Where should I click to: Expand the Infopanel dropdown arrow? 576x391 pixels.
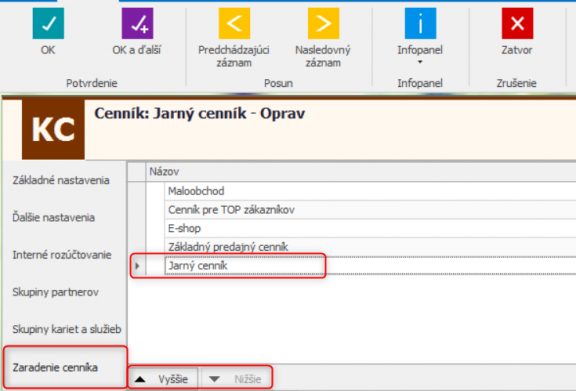point(420,62)
